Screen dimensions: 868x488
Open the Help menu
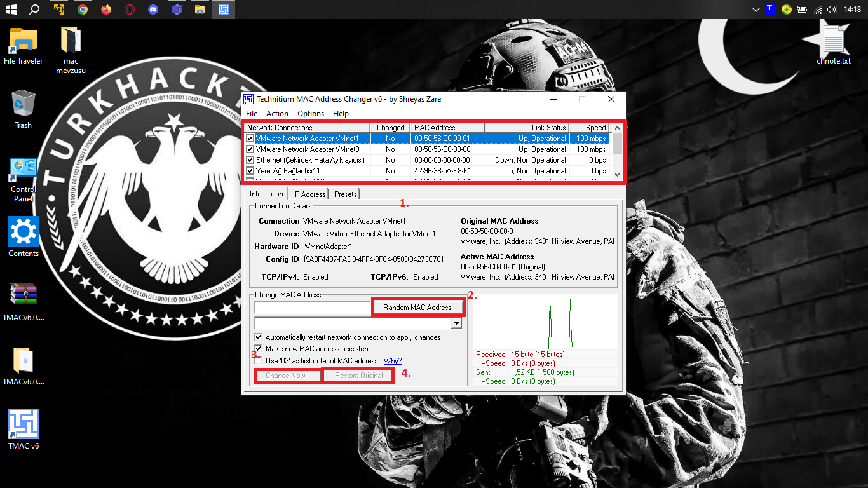(x=341, y=114)
